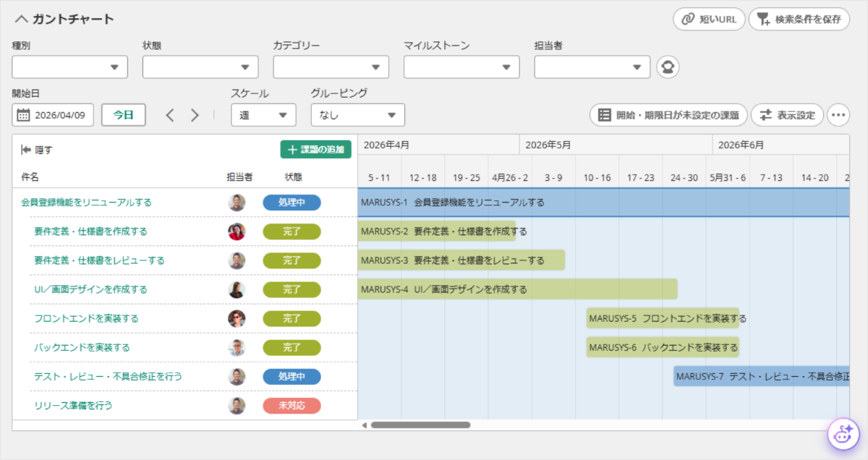Open the 種別 dropdown
This screenshot has width=868, height=460.
point(70,67)
